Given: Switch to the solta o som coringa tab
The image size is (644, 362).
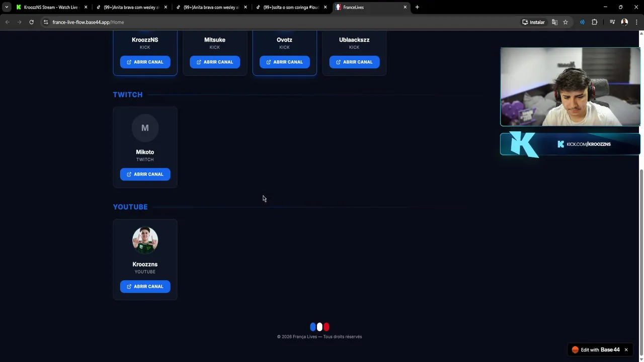Looking at the screenshot, I should [x=291, y=7].
